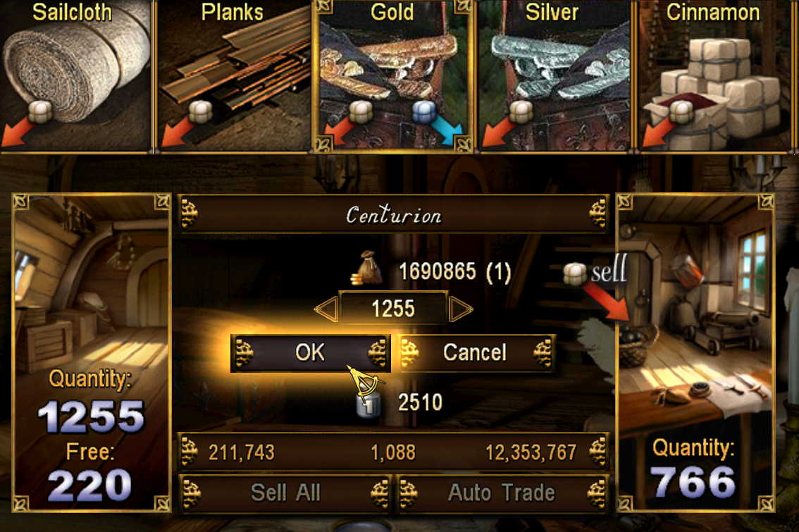Decrease quantity with the left arrow
The height and width of the screenshot is (532, 799).
pos(326,309)
